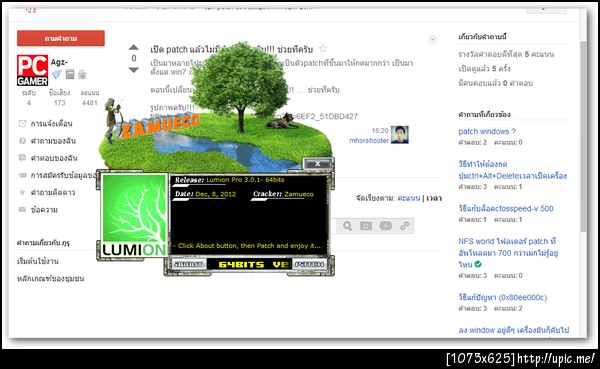Star the question beside its title

323,48
